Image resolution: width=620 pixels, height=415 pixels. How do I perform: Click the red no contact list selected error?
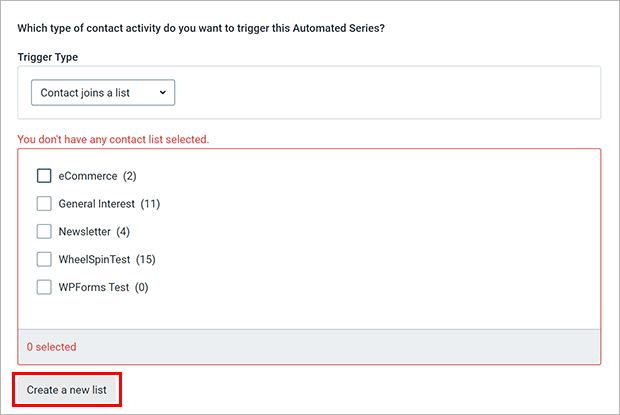tap(113, 139)
